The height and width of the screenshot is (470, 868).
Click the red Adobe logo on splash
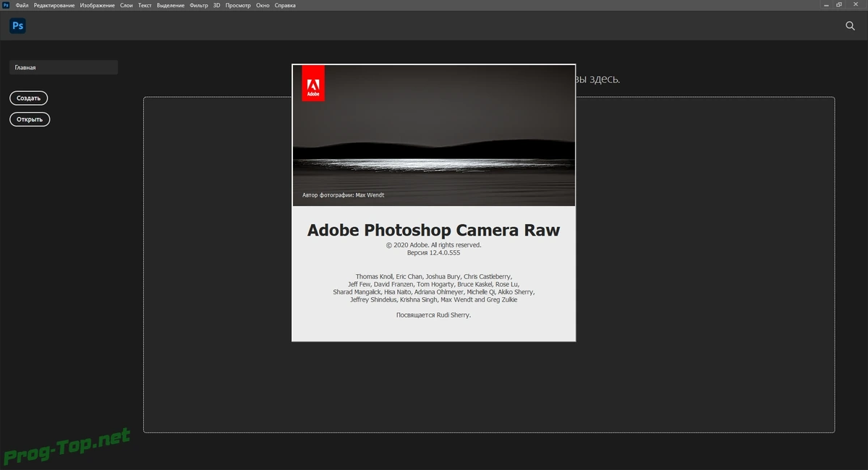[x=313, y=83]
